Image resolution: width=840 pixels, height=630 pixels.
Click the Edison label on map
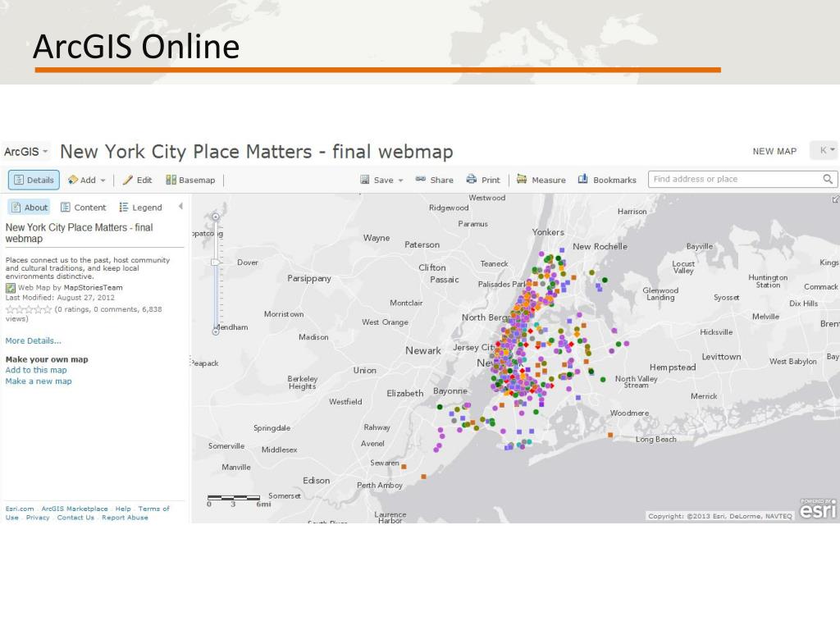coord(317,481)
